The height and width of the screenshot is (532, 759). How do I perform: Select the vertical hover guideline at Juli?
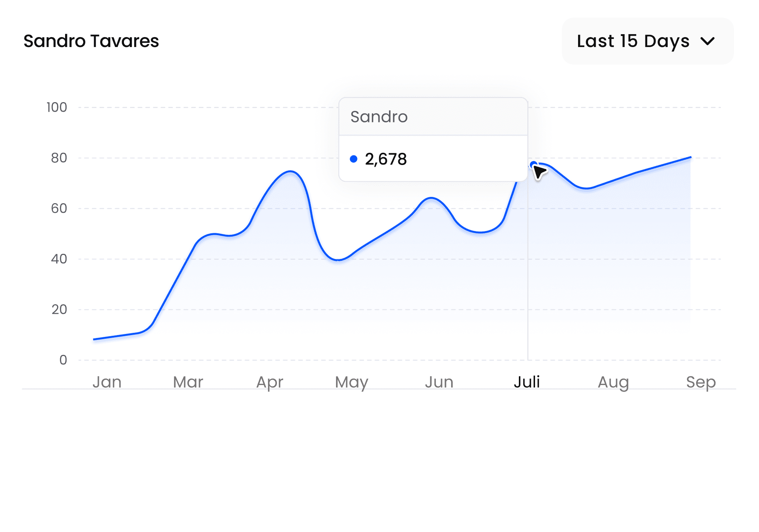coord(528,276)
